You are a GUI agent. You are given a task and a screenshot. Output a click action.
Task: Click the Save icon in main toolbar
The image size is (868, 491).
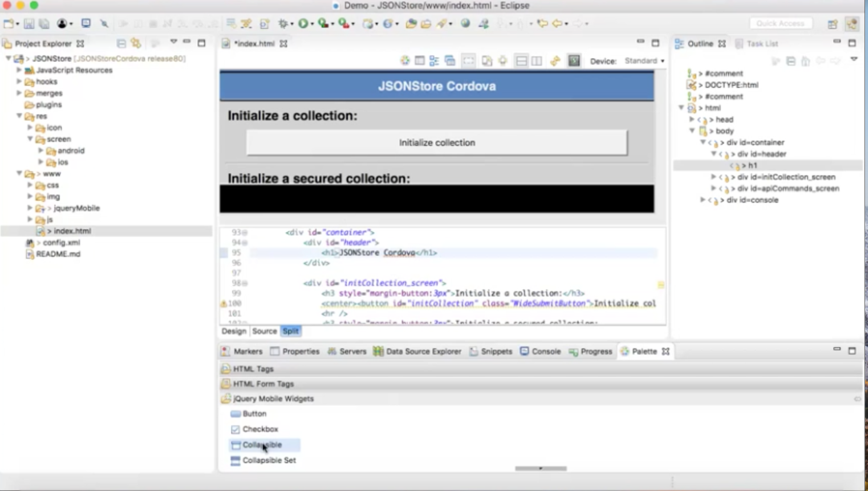click(x=29, y=23)
